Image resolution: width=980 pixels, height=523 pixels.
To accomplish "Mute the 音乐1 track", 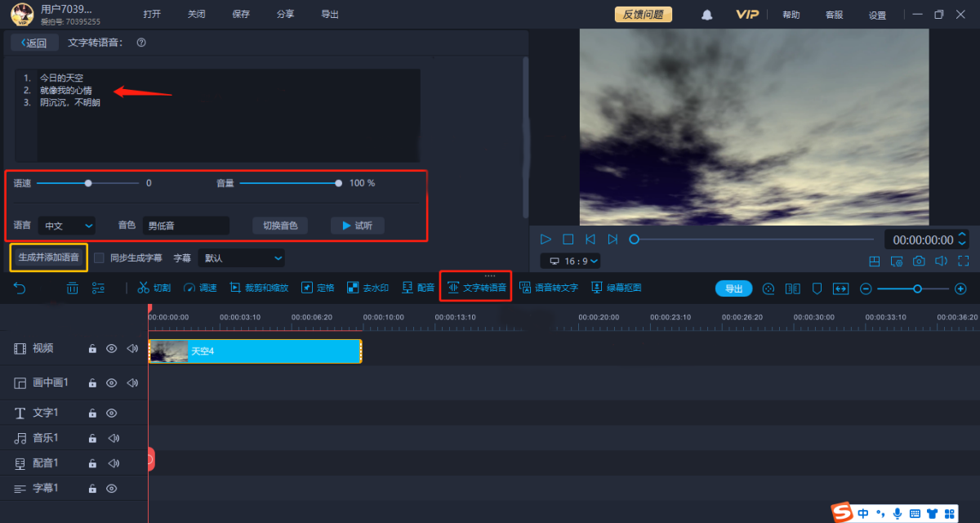I will click(x=113, y=439).
